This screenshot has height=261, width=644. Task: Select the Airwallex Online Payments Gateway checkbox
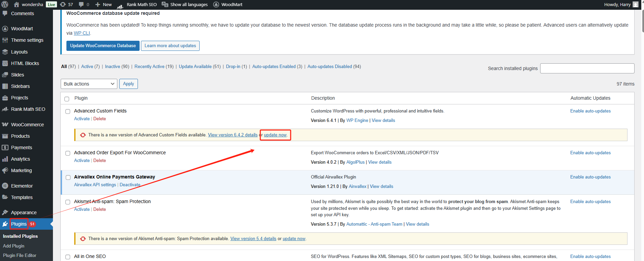coord(68,177)
